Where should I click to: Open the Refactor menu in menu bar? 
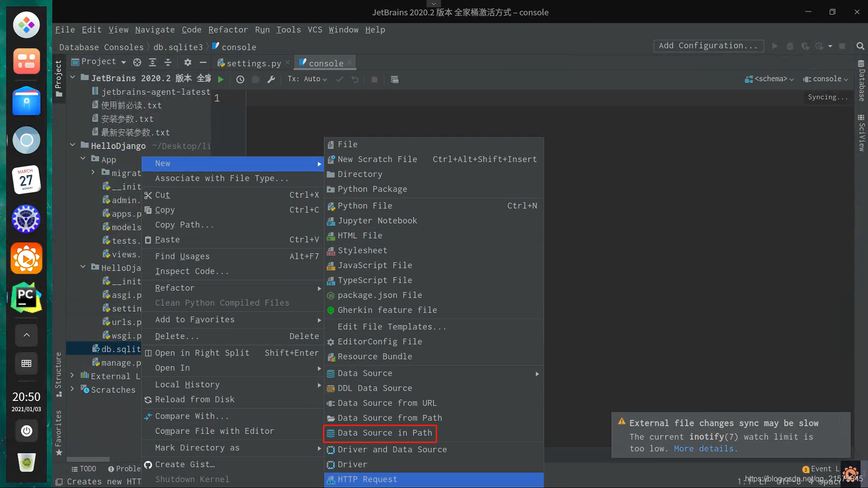click(228, 30)
